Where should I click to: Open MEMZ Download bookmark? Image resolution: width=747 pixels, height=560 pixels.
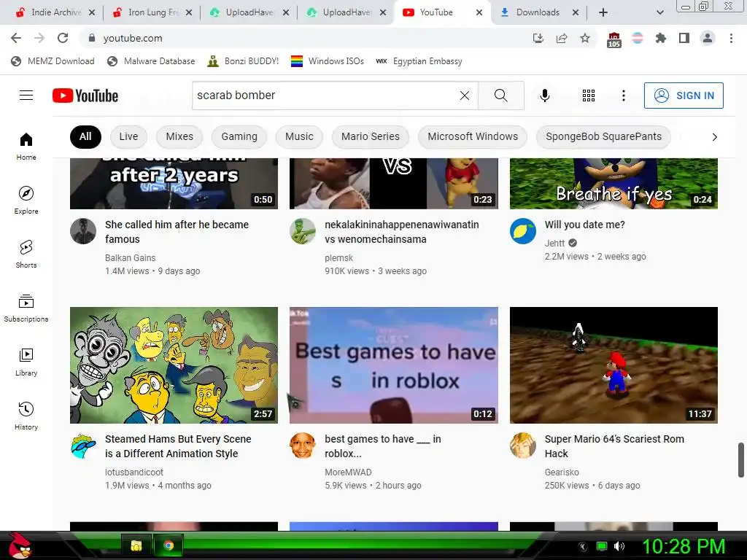pyautogui.click(x=53, y=61)
